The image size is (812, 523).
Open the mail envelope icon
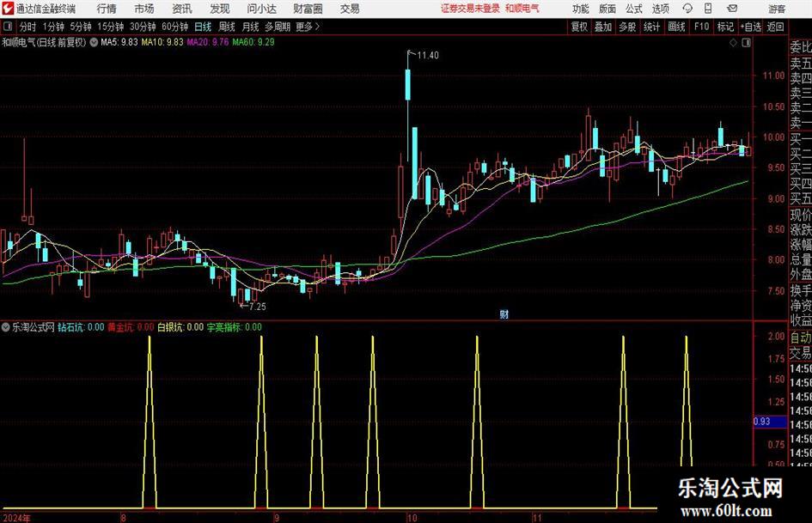pyautogui.click(x=732, y=9)
